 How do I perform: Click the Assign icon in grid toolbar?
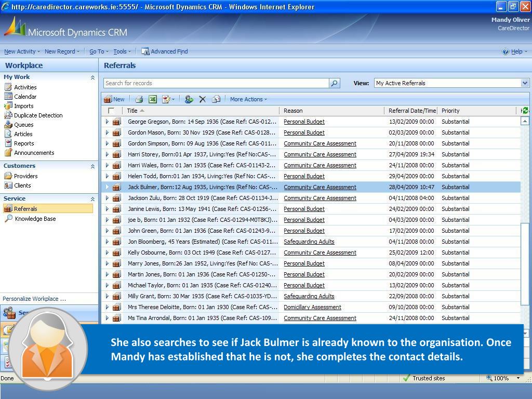pos(189,99)
